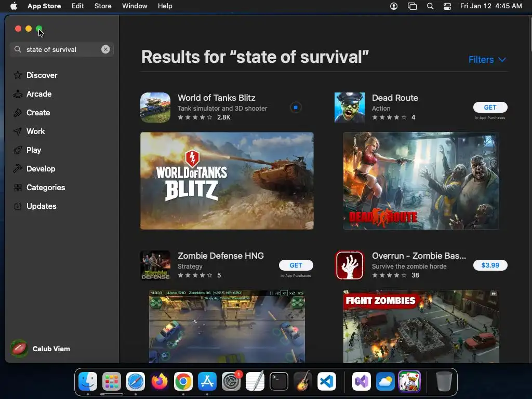Open the Trash in the dock
532x399 pixels.
pyautogui.click(x=444, y=381)
